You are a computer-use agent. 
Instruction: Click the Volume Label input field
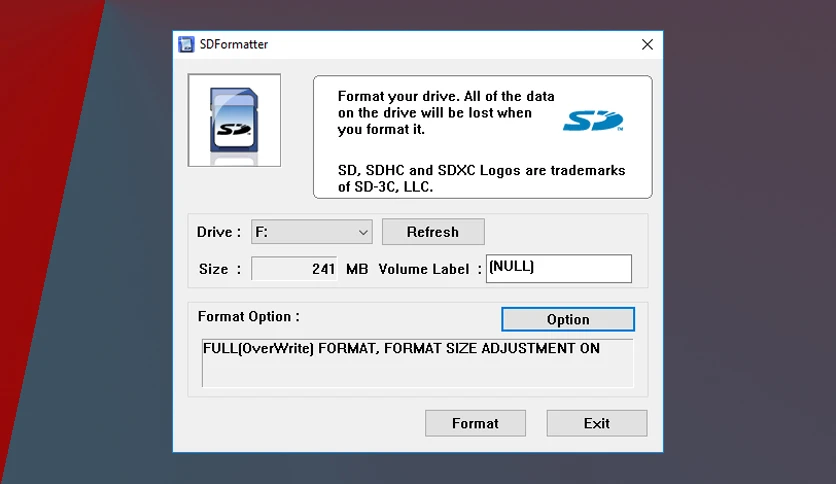pos(559,268)
